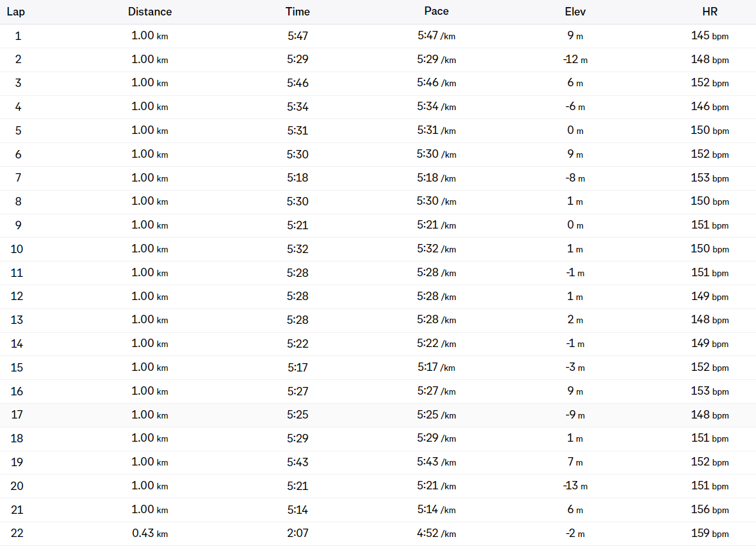
Task: Click lap 21 time 5:14
Action: pos(297,510)
